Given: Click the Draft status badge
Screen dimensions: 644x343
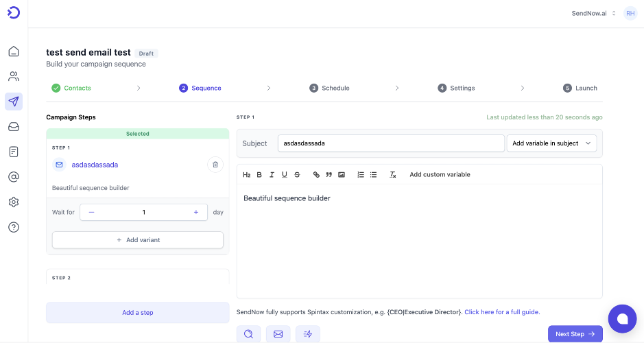Looking at the screenshot, I should tap(146, 54).
